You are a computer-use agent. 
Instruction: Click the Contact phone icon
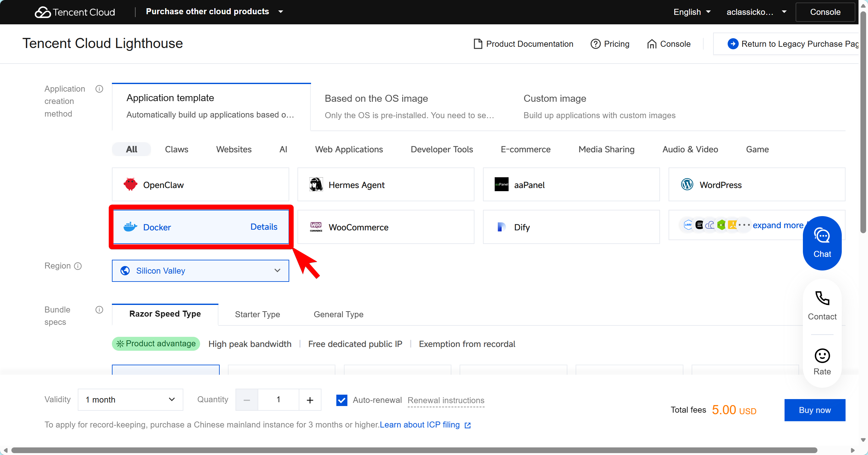coord(822,298)
